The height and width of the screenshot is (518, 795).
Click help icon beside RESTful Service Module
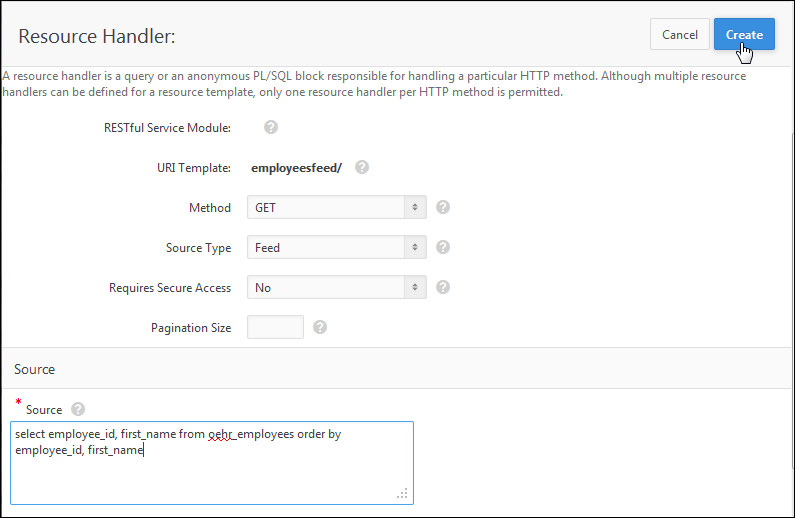point(271,128)
